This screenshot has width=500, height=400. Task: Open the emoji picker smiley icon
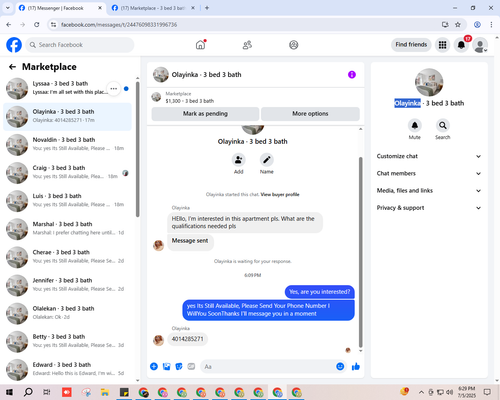pyautogui.click(x=340, y=367)
